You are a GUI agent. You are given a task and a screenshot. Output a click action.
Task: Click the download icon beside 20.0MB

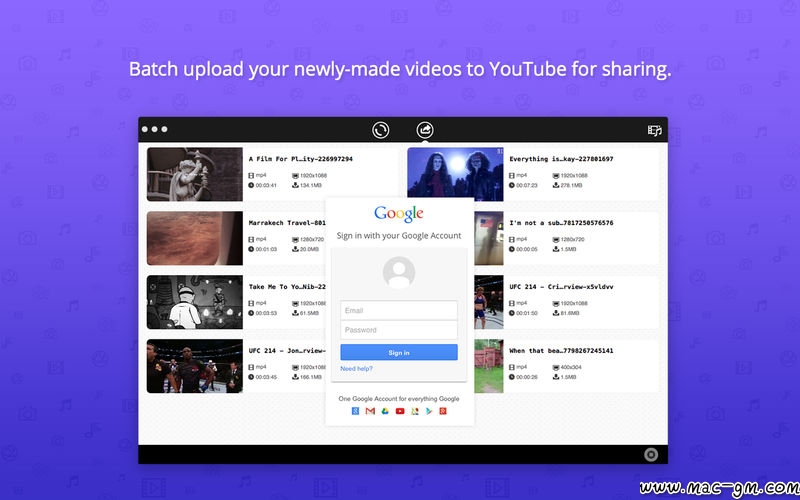click(x=295, y=249)
